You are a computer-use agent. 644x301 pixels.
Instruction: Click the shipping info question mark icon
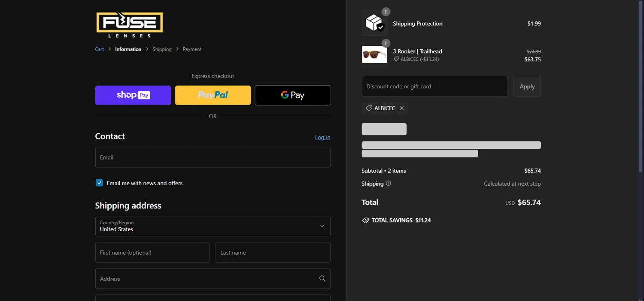point(389,184)
